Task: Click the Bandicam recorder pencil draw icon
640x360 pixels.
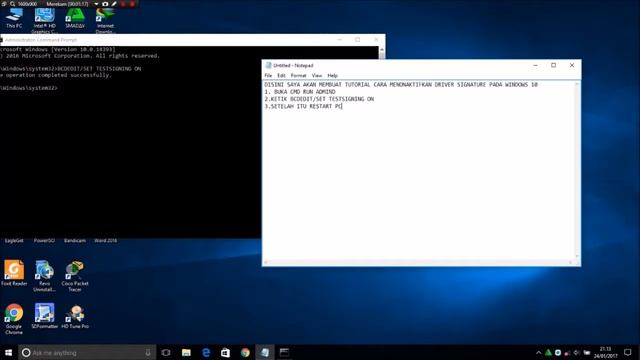Action: coord(114,4)
